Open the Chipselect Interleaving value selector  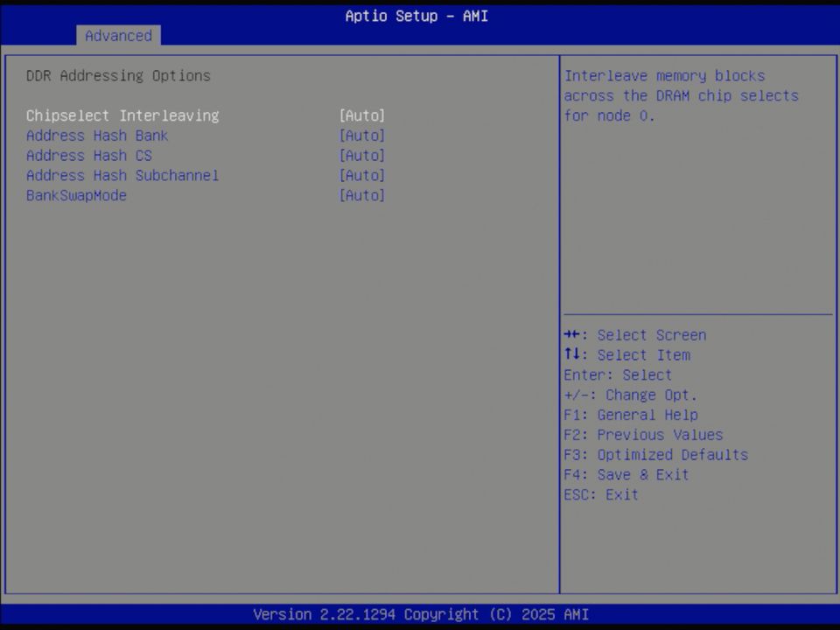361,115
